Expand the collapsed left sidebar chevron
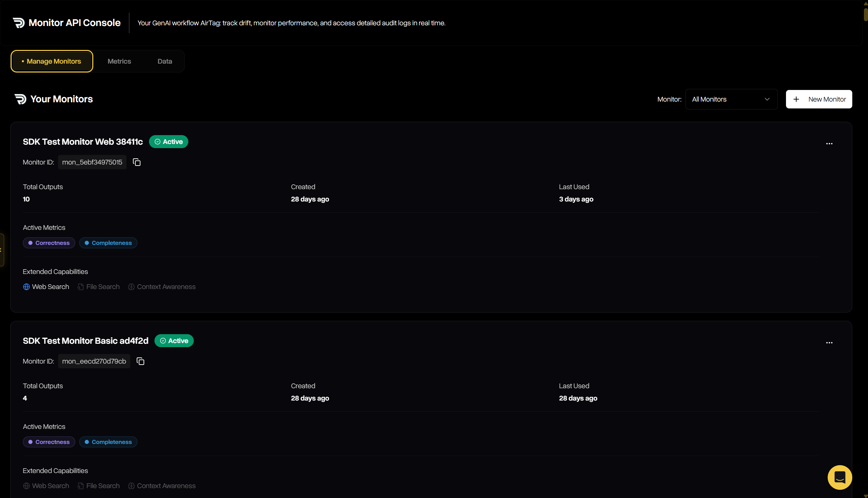 pyautogui.click(x=1, y=250)
